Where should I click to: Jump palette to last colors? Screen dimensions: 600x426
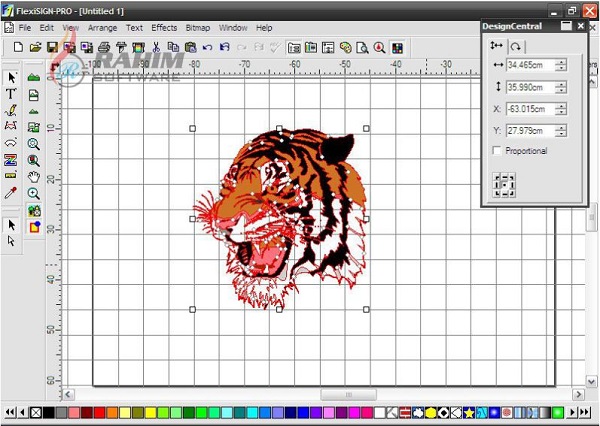585,412
